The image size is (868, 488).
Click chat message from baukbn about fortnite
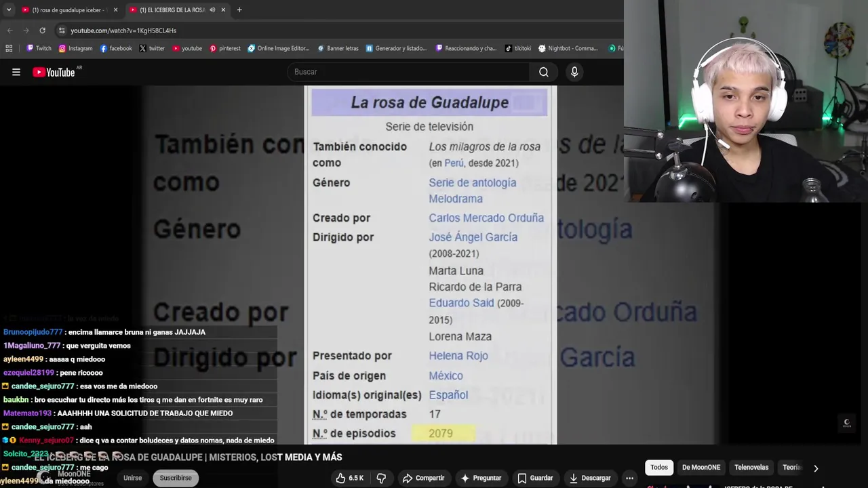coord(133,400)
